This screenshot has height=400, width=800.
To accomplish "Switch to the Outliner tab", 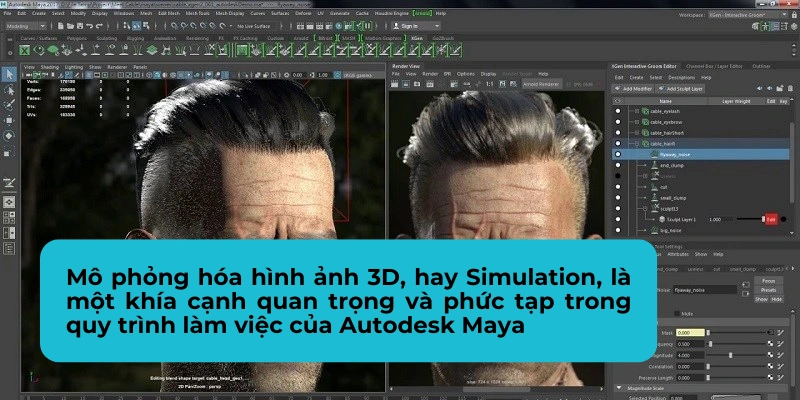I will coord(761,66).
